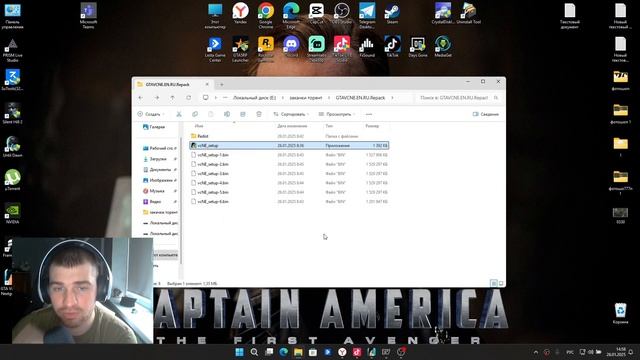640x360 pixels.
Task: Click the Explorer search field
Action: (x=458, y=98)
